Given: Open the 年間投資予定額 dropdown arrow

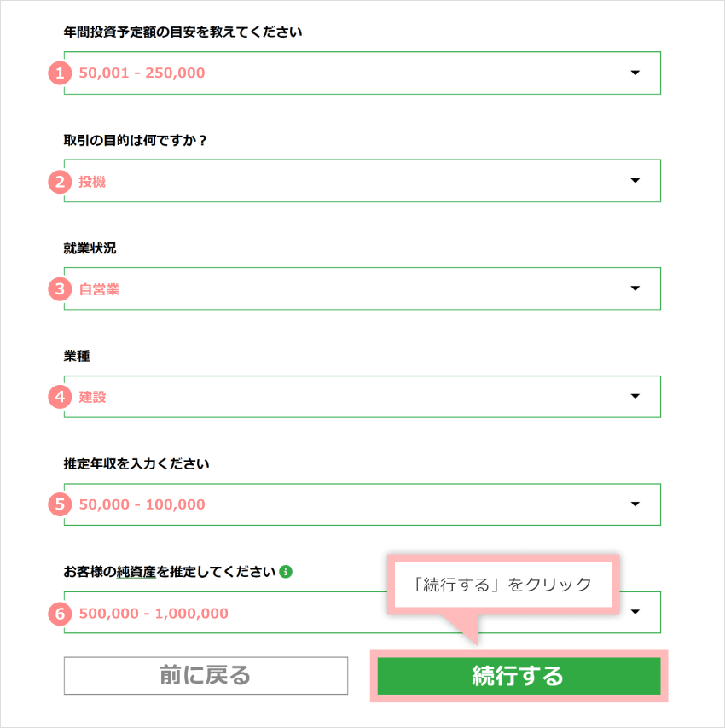Looking at the screenshot, I should pos(635,73).
